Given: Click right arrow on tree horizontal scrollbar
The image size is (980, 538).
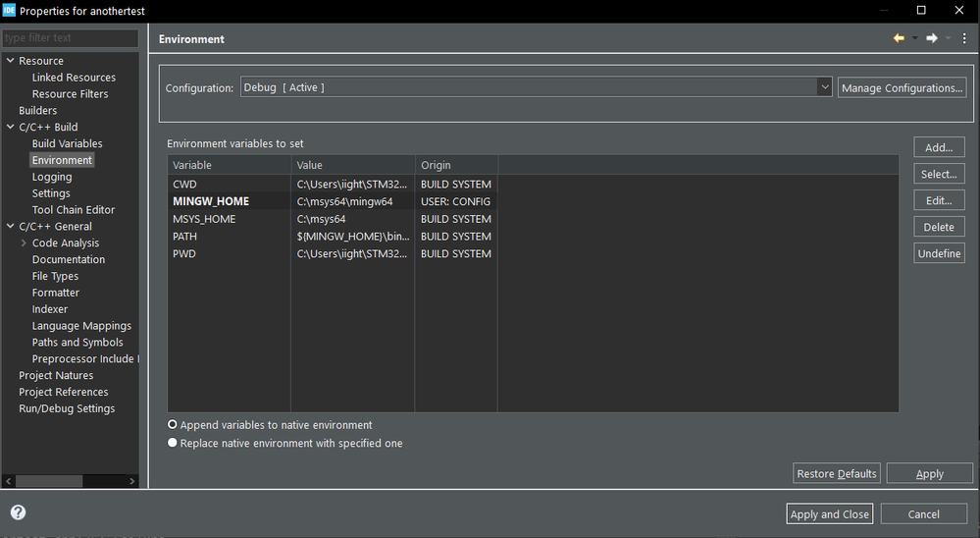Looking at the screenshot, I should pos(132,481).
